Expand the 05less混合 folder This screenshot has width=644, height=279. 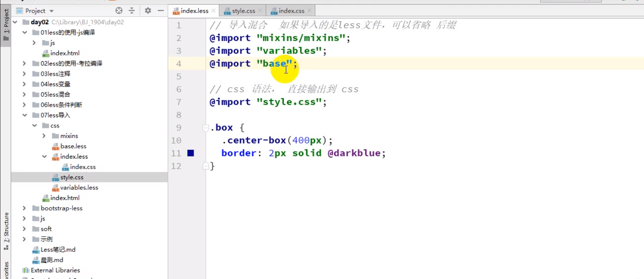click(24, 95)
